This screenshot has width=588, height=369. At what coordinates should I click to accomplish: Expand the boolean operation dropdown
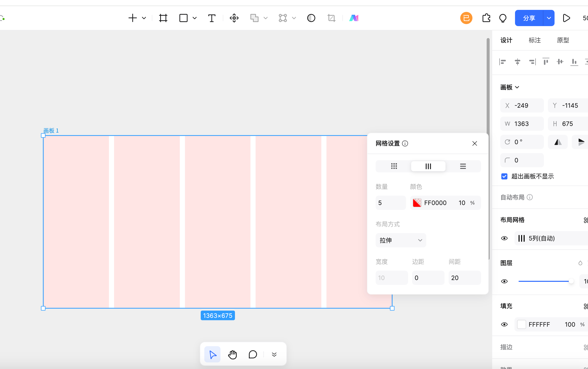point(266,18)
